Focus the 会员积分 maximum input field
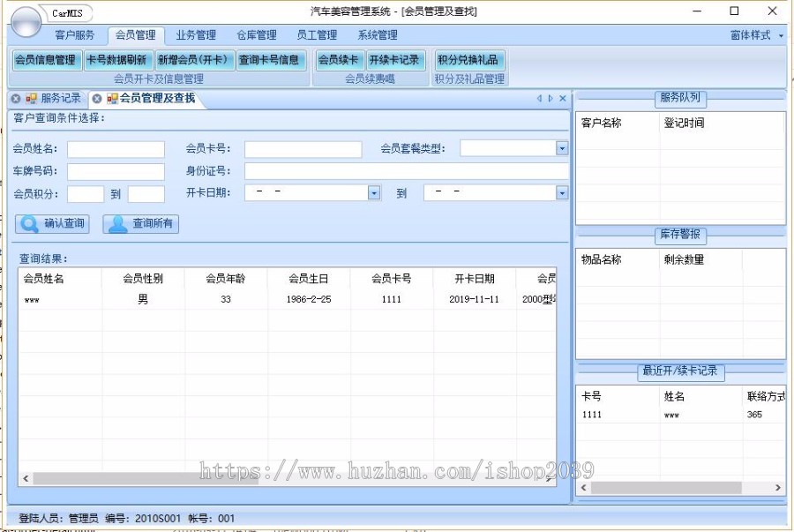794x532 pixels. pyautogui.click(x=146, y=194)
